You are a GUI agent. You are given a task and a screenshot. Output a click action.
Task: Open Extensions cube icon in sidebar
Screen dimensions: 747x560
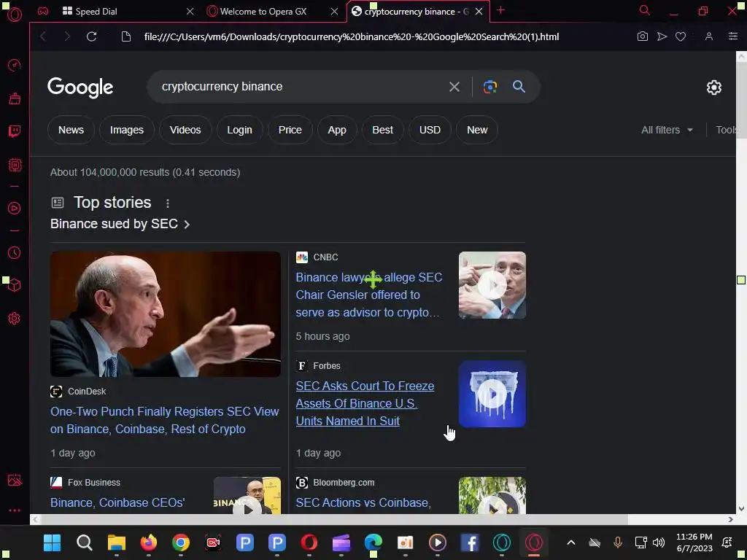click(x=15, y=285)
